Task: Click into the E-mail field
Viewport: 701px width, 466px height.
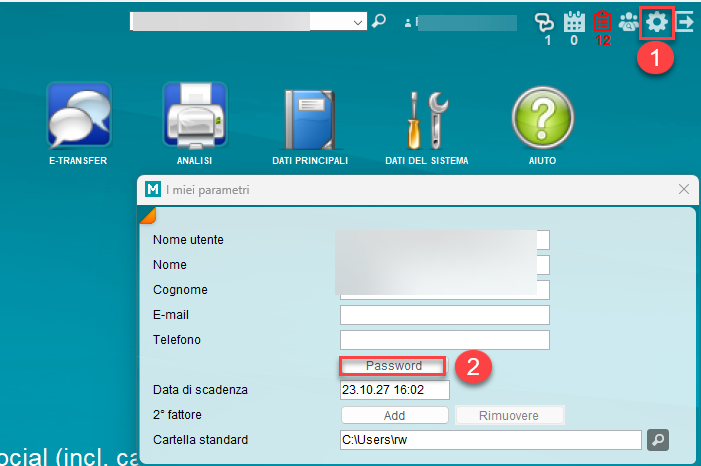Action: tap(445, 315)
